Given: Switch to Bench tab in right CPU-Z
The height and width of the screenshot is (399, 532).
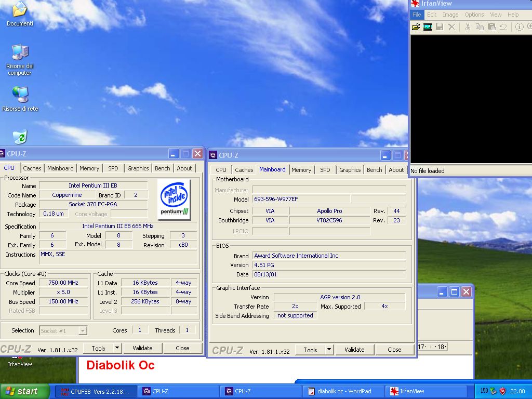Looking at the screenshot, I should (374, 170).
